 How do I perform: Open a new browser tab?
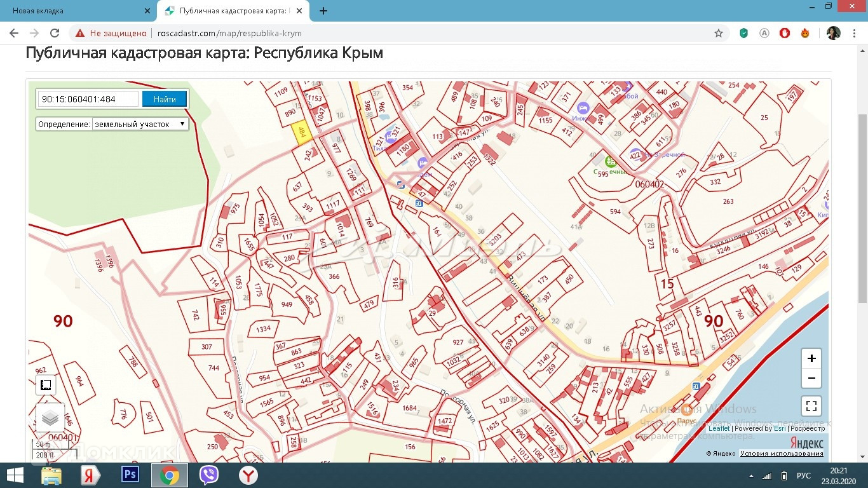pyautogui.click(x=323, y=11)
